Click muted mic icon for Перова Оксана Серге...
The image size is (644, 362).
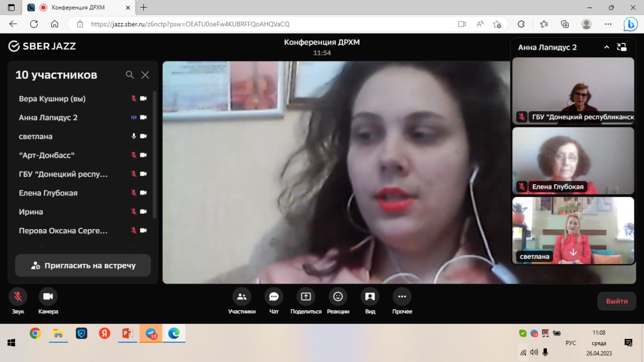click(134, 230)
